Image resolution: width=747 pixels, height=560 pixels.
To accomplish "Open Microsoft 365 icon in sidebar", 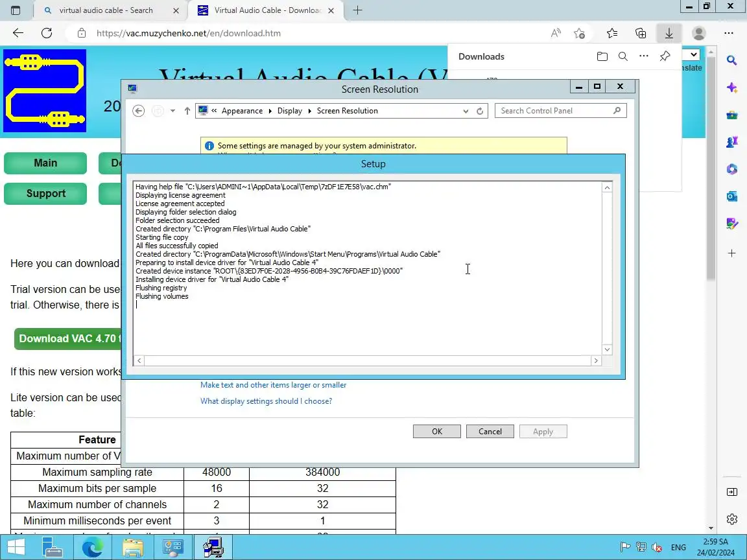I will [x=731, y=169].
